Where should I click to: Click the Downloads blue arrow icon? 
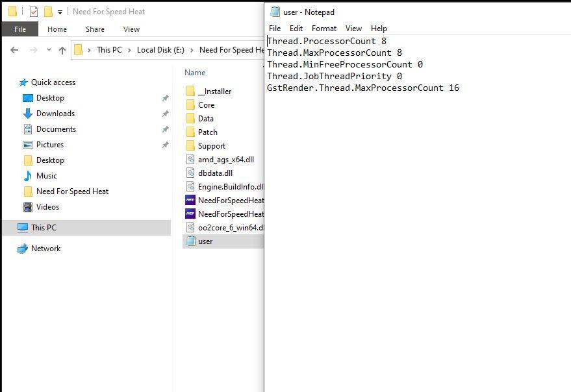tap(28, 114)
